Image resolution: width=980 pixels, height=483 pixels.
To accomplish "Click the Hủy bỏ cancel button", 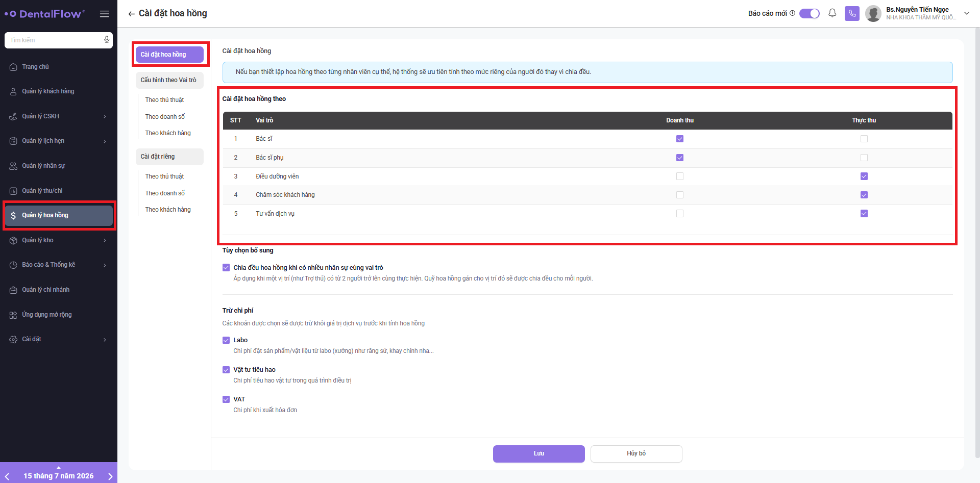I will click(636, 454).
